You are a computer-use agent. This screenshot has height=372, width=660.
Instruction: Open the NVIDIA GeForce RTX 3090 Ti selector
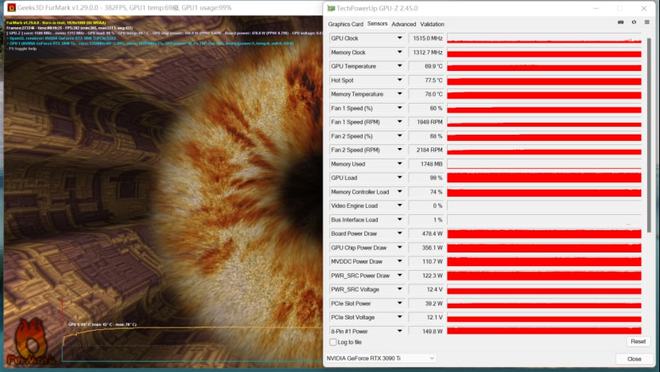coord(381,358)
